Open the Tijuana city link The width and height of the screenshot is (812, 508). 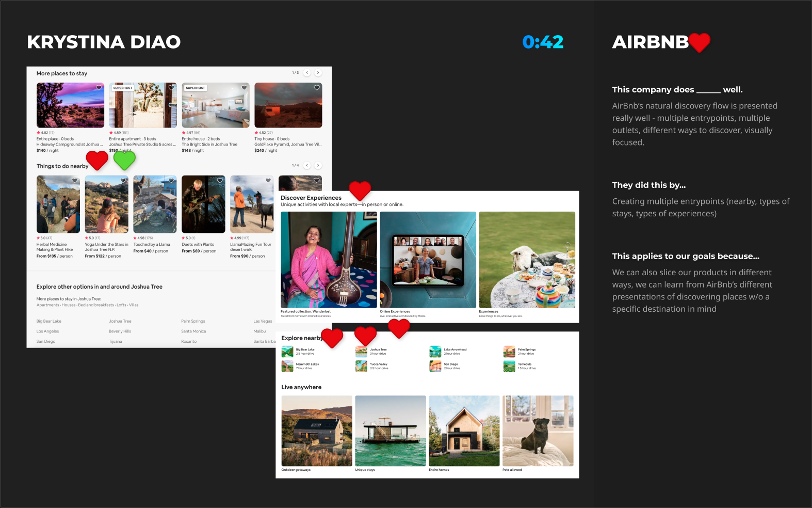(116, 341)
